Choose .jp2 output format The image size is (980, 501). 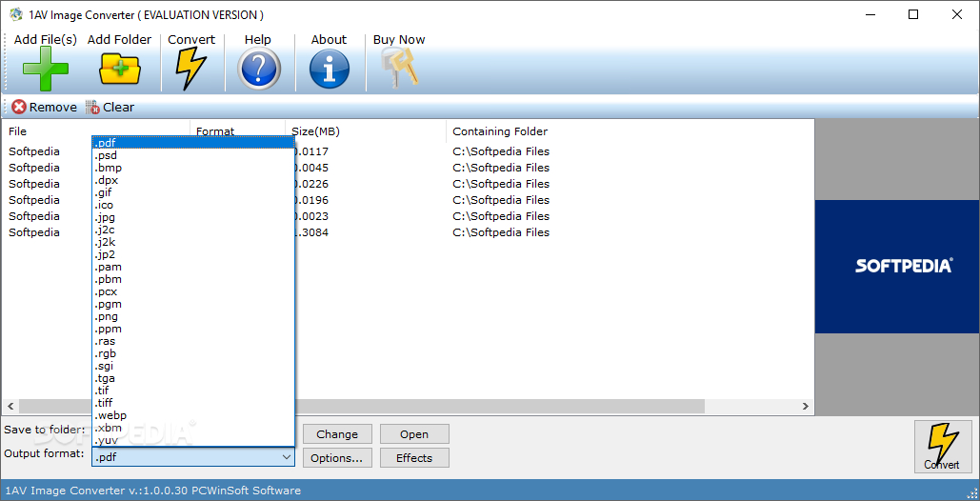point(193,254)
